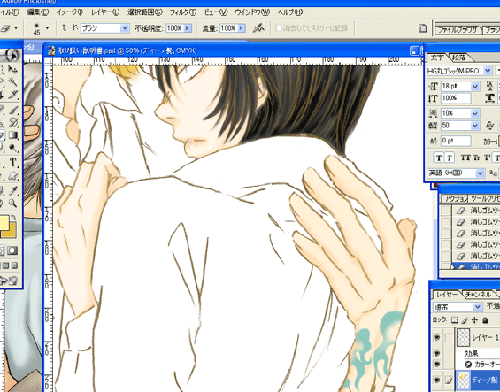Select the Magic Wand tool
Viewport: 500px width, 392px height.
13,82
